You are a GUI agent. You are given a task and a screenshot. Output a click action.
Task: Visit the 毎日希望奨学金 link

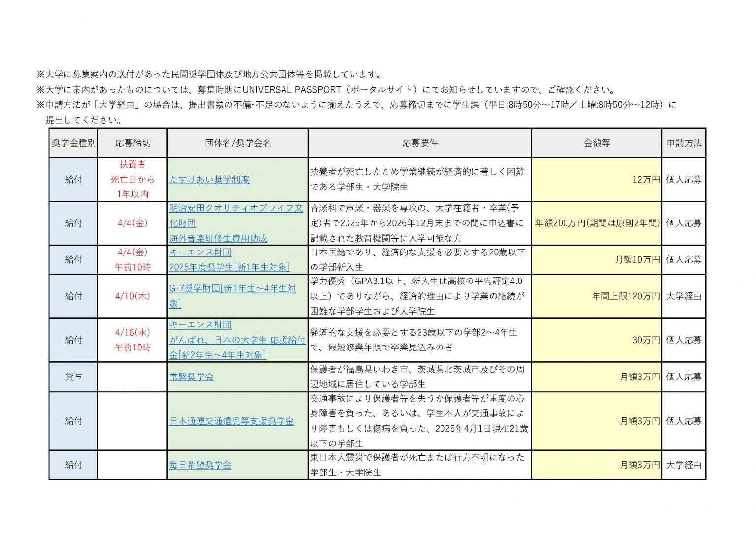point(200,465)
